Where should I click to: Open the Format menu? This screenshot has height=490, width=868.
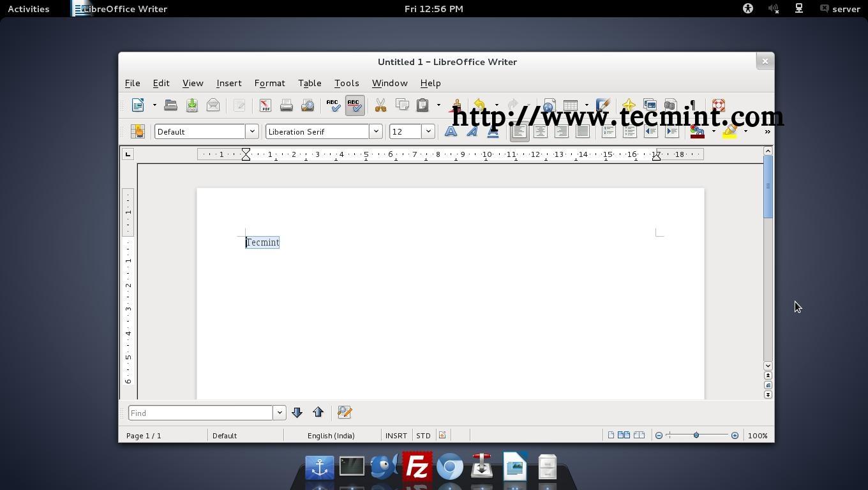pos(269,83)
